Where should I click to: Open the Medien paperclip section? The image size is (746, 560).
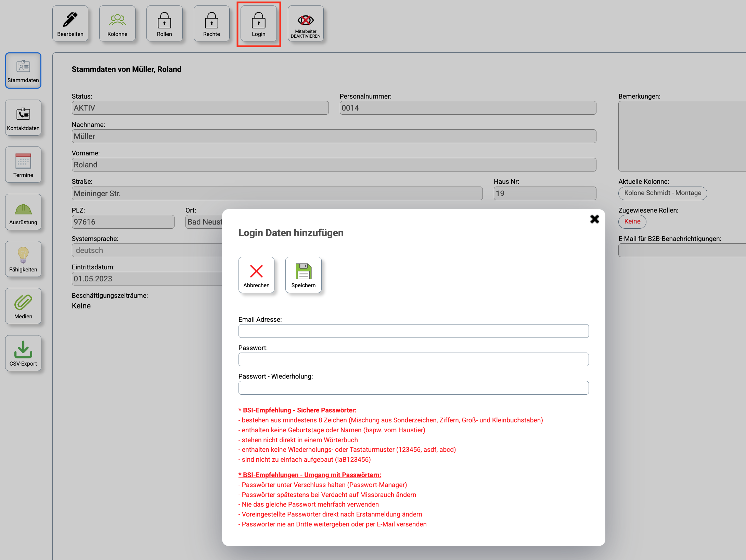click(x=23, y=306)
